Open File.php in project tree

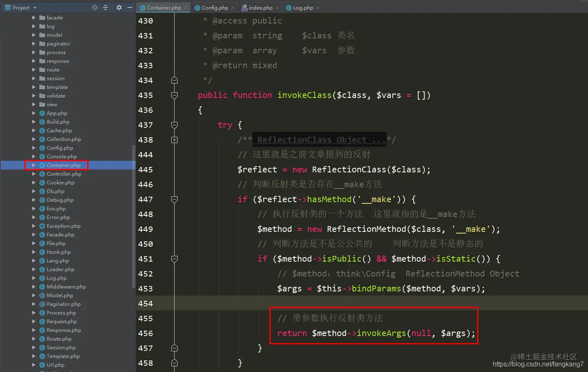(x=56, y=243)
